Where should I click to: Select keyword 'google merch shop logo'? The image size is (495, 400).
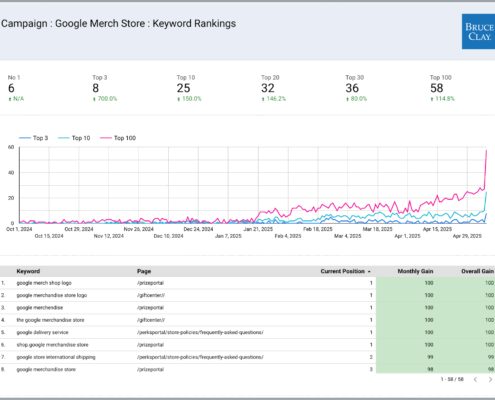pyautogui.click(x=44, y=283)
